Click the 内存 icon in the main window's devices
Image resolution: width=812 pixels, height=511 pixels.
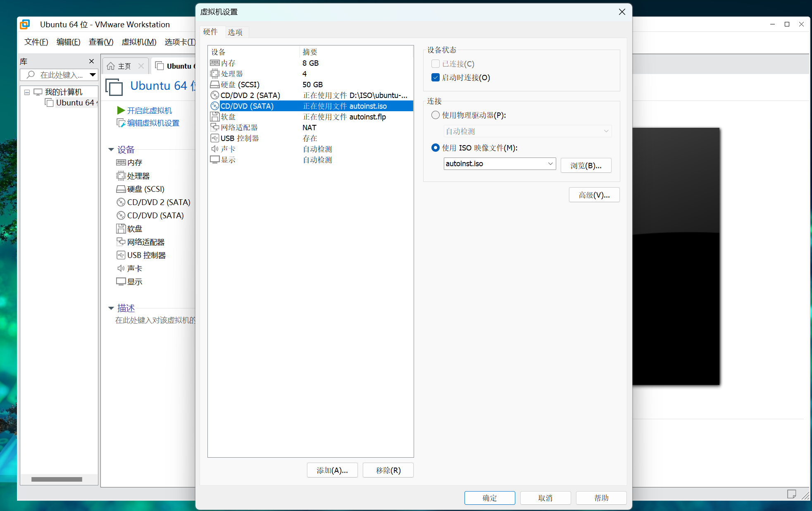pos(121,162)
